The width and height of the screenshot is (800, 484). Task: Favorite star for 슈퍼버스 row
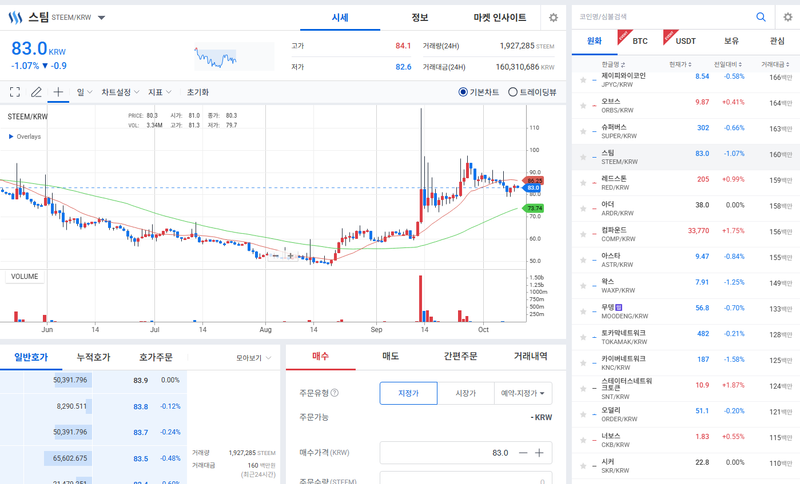pos(583,132)
